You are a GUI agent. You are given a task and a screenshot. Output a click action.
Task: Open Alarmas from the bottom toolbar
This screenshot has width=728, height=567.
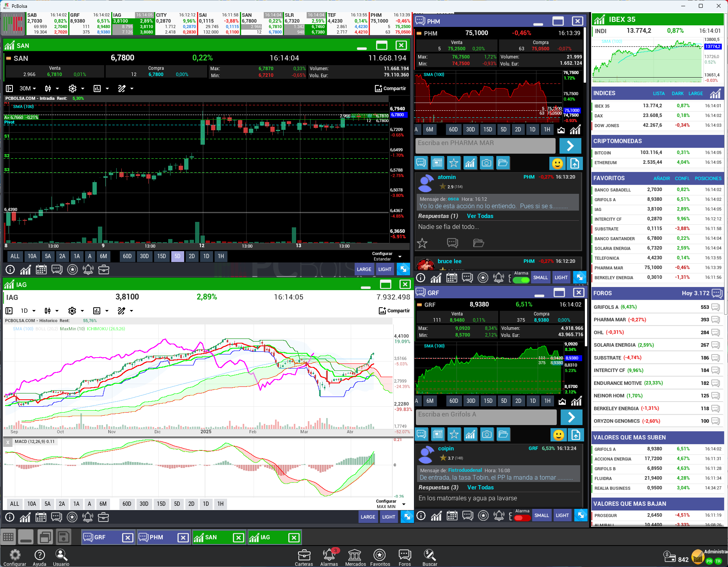[329, 557]
